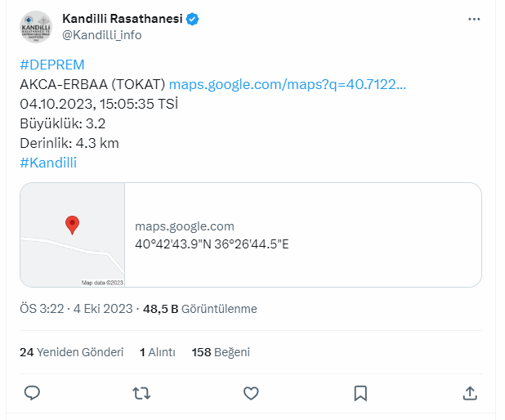Repost the tweet via retweet icon
Viewport: 505px width, 420px height.
coord(141,393)
